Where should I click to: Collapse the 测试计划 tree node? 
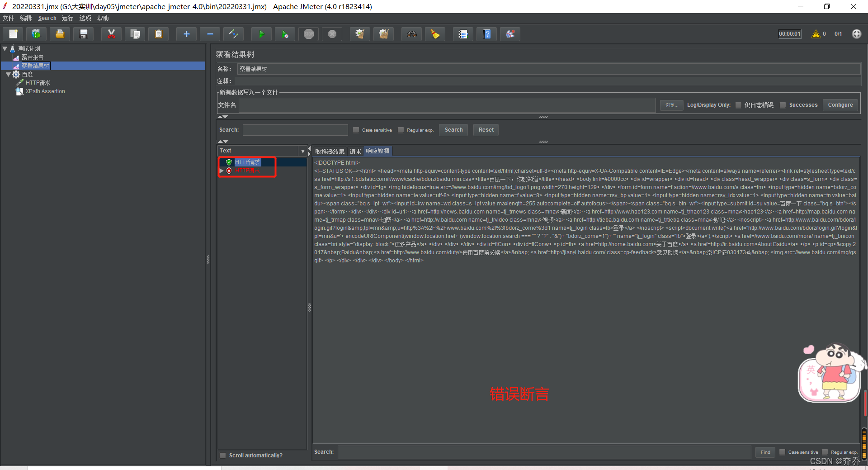pyautogui.click(x=5, y=48)
